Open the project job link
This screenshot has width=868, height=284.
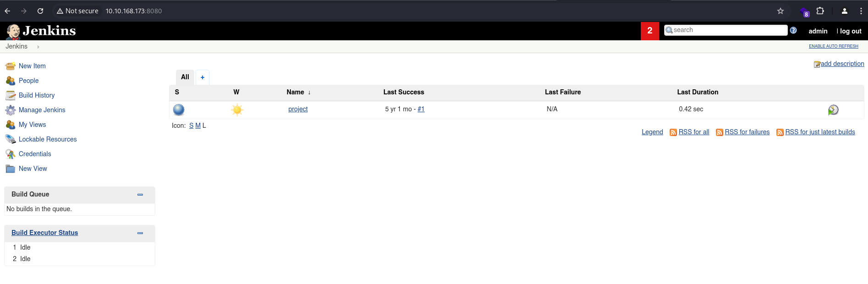click(x=298, y=109)
